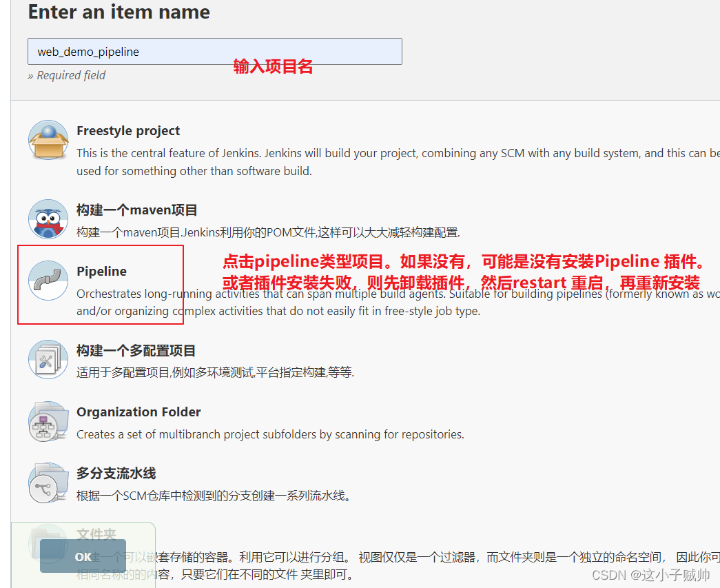
Task: Click the 根据一个SCM仓库 description
Action: [x=214, y=496]
